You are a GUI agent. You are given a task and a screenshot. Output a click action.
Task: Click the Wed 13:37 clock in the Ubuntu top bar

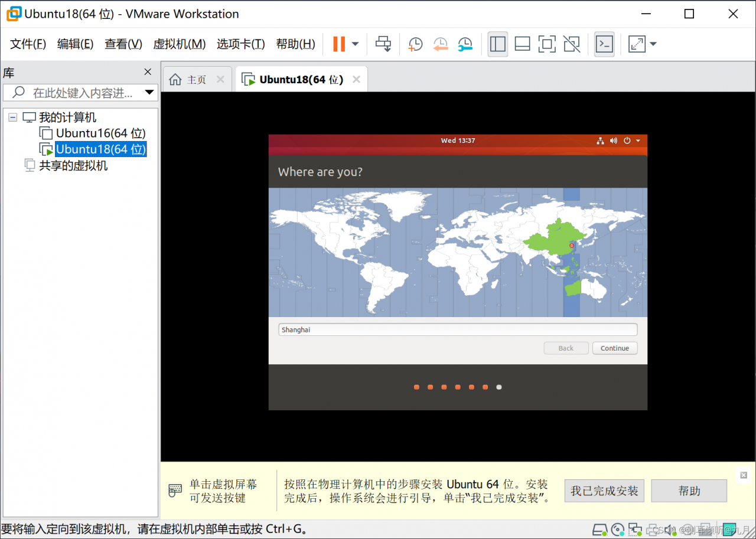click(458, 141)
